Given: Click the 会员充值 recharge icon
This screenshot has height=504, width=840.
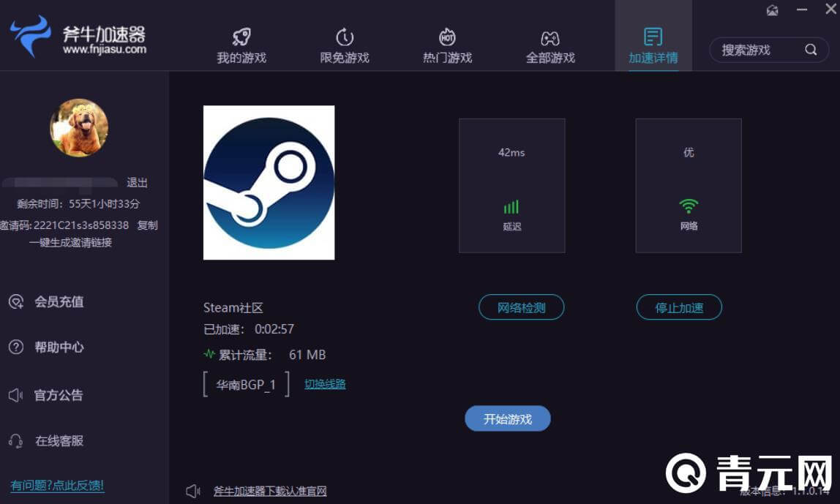Looking at the screenshot, I should (16, 301).
